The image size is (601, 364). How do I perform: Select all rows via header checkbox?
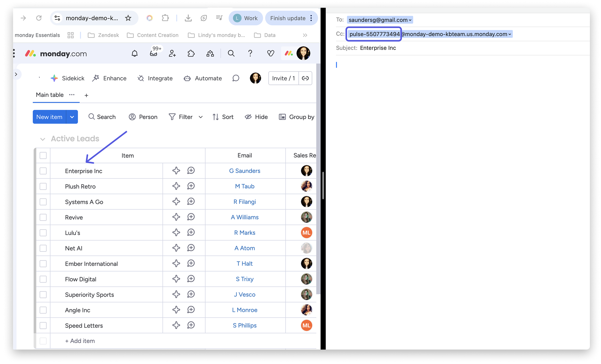[x=43, y=155]
